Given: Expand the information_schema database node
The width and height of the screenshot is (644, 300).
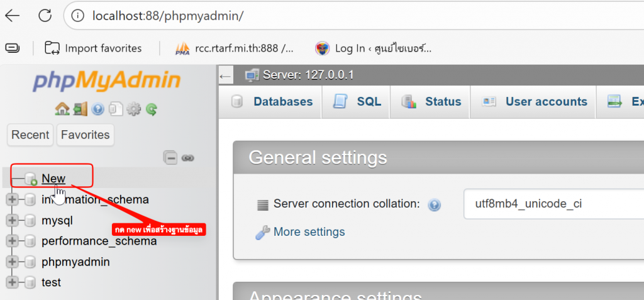Looking at the screenshot, I should pos(12,200).
